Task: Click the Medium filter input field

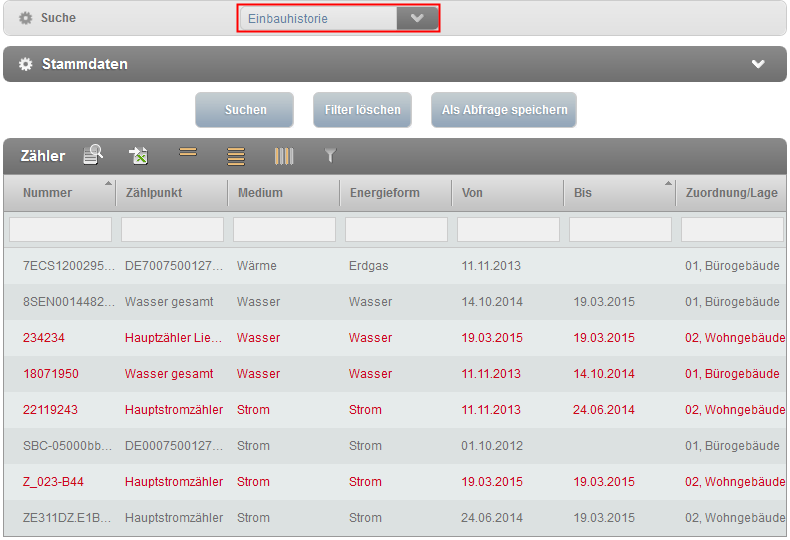Action: pos(284,230)
